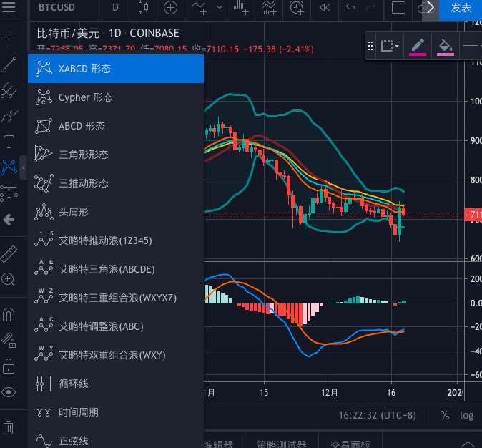Toggle magnet mode for drawings
The height and width of the screenshot is (448, 482).
9,315
